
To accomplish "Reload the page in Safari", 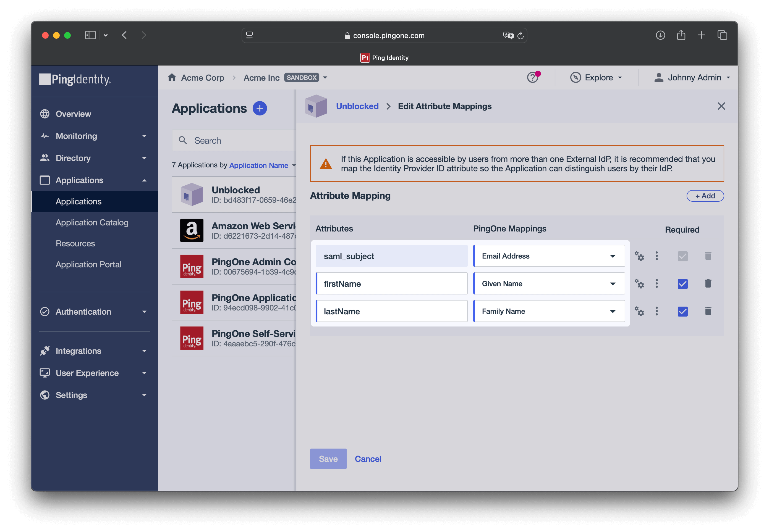I will tap(520, 36).
